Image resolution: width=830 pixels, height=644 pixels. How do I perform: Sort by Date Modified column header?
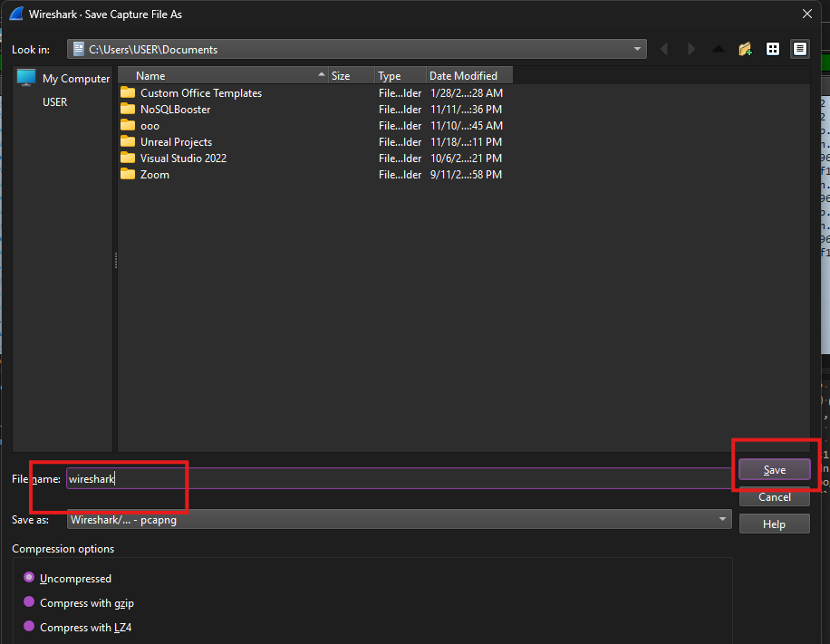(469, 76)
